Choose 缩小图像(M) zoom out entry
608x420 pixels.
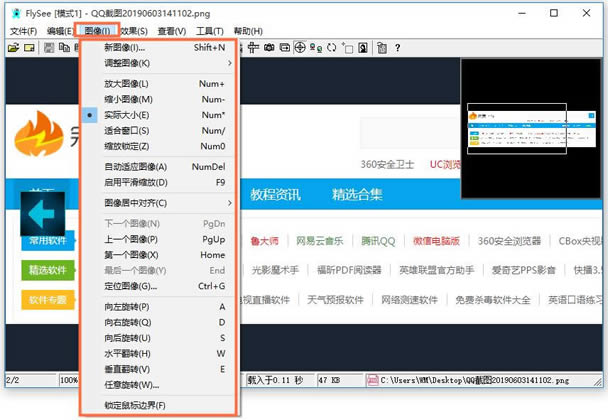[x=158, y=99]
